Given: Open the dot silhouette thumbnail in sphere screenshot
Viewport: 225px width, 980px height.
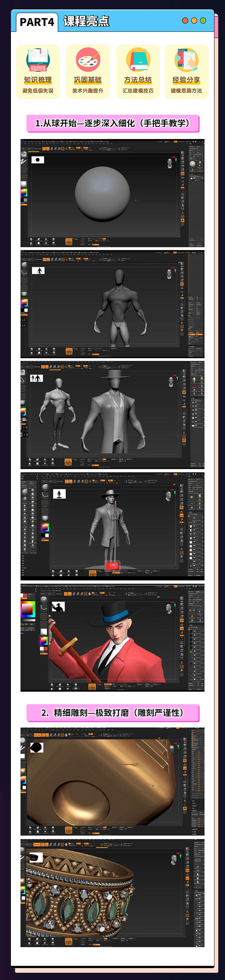Looking at the screenshot, I should pos(38,160).
